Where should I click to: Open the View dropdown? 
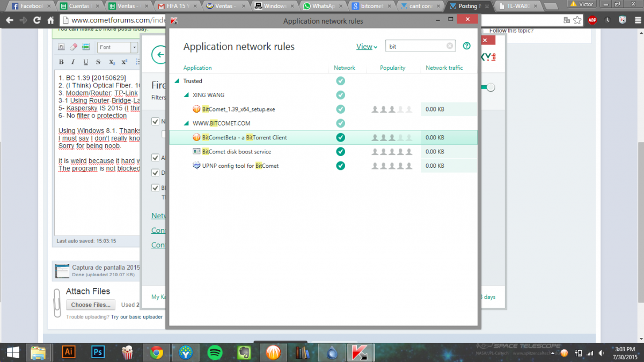(367, 47)
